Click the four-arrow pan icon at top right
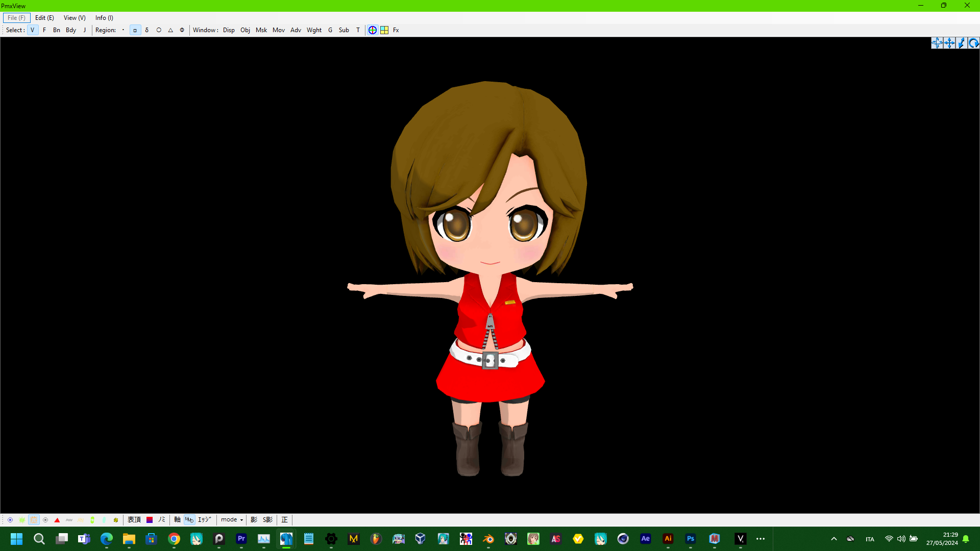Image resolution: width=980 pixels, height=551 pixels. (949, 43)
